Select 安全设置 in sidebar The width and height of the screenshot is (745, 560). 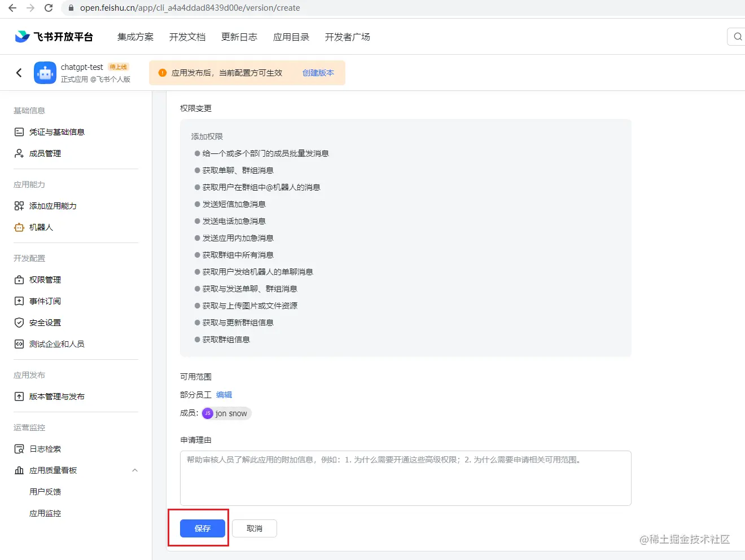click(x=45, y=323)
